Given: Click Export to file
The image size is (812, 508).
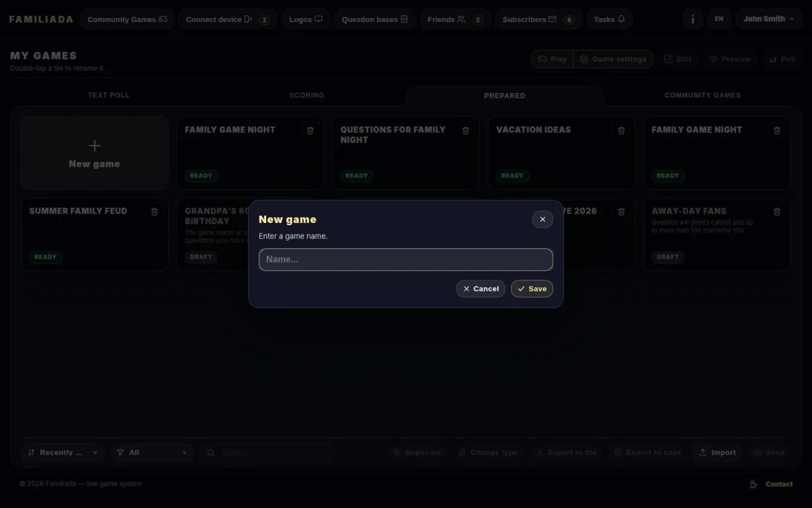Looking at the screenshot, I should coord(565,452).
